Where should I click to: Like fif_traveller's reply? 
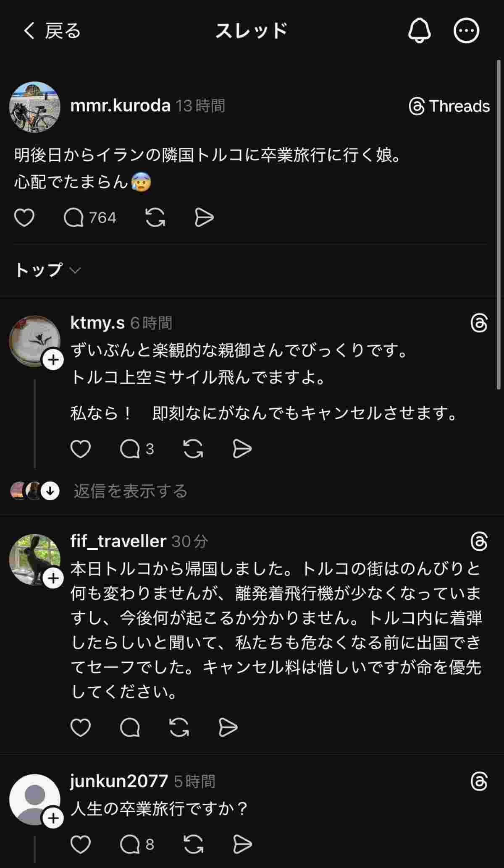(80, 727)
